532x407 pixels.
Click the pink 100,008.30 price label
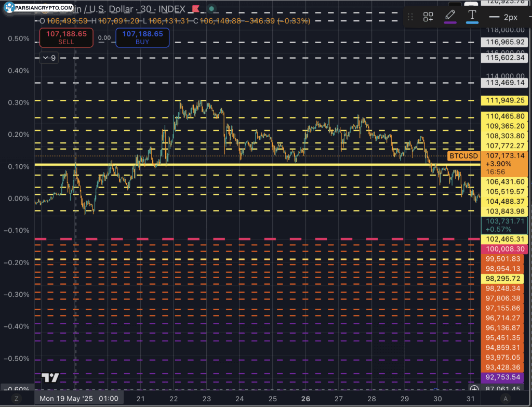[x=504, y=249]
